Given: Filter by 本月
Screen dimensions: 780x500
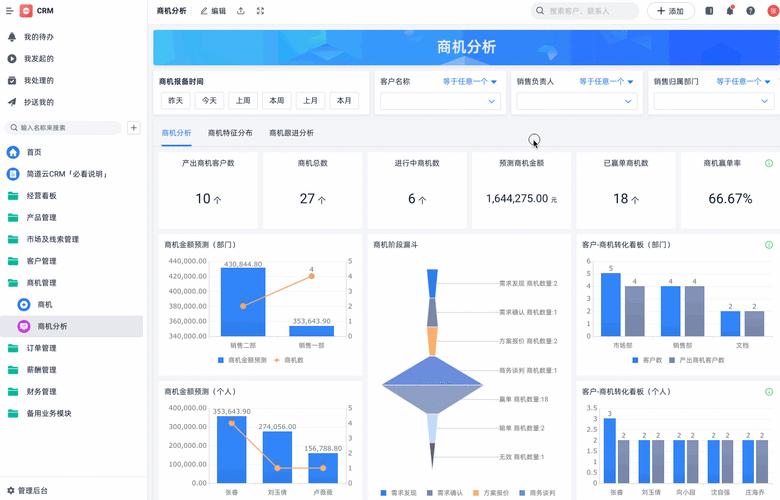Looking at the screenshot, I should click(344, 100).
